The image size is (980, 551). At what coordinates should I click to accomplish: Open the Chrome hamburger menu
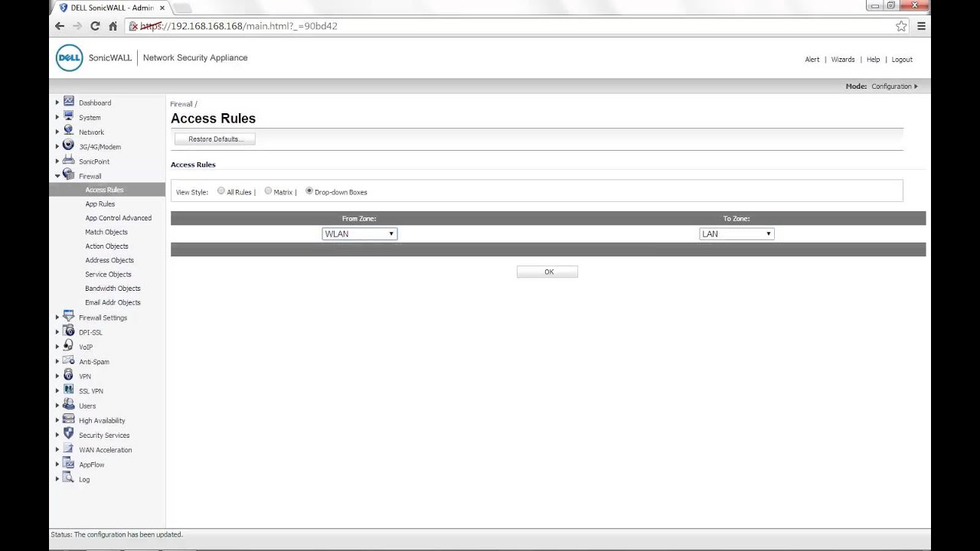click(921, 26)
